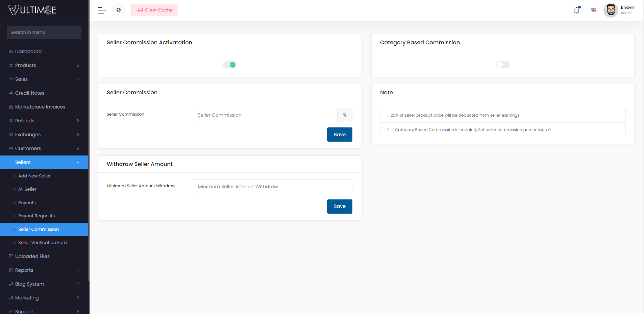This screenshot has width=644, height=314.
Task: Select Seller Verification Form in sidebar
Action: 43,243
